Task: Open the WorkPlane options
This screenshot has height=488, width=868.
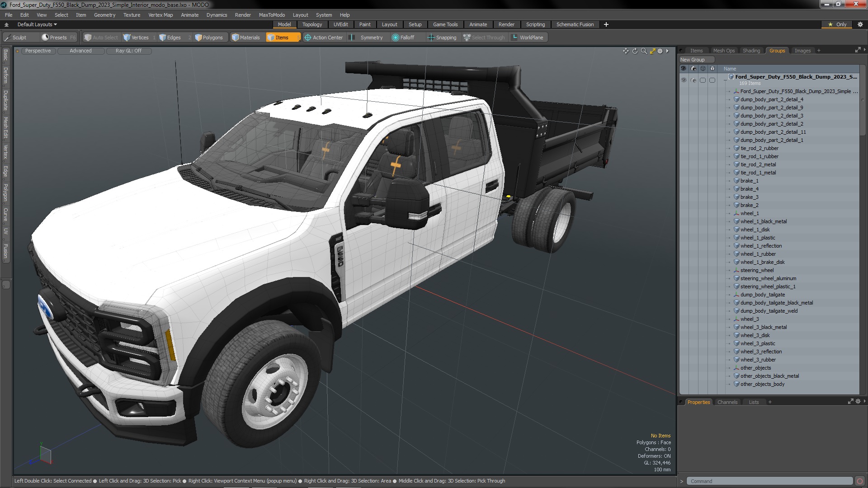Action: 527,38
